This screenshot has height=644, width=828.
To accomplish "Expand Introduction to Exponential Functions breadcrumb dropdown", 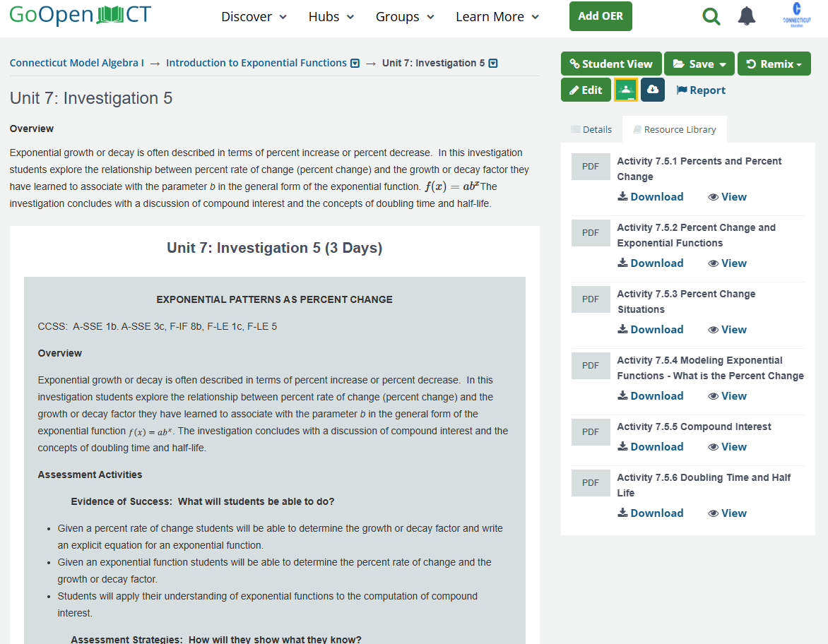I will click(355, 64).
